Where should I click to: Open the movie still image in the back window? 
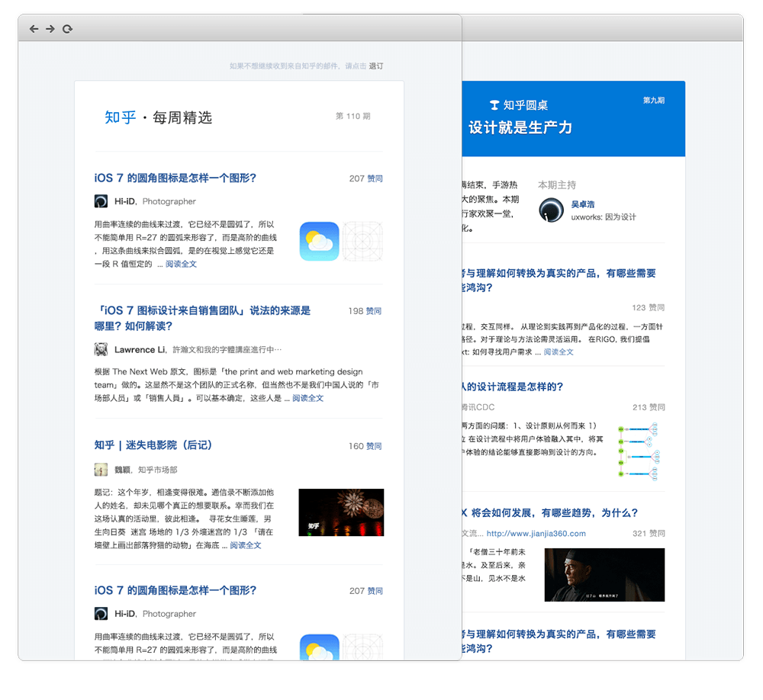click(604, 575)
